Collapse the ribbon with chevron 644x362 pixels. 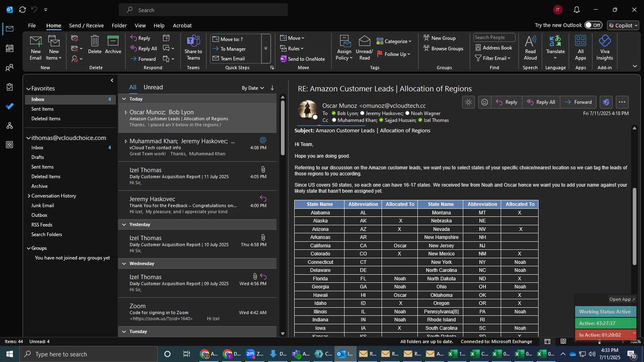pos(635,66)
